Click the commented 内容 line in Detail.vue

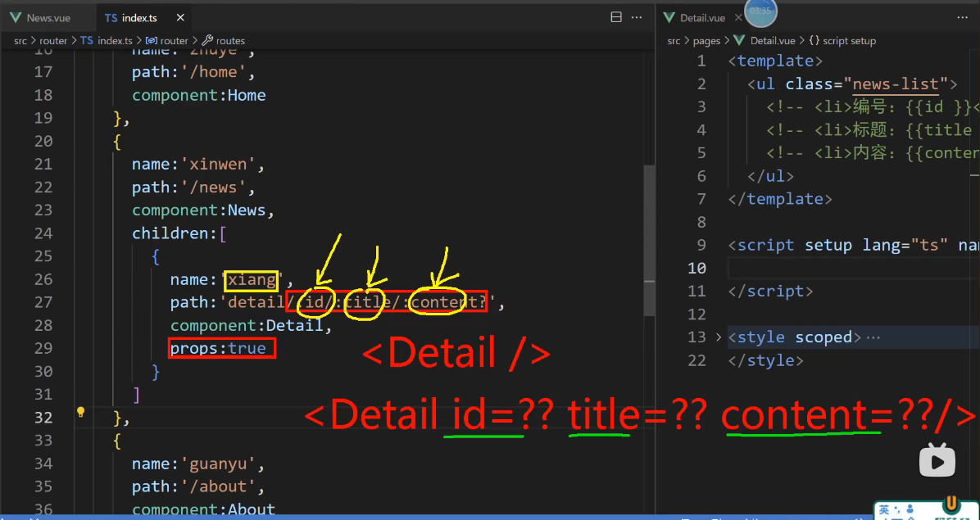(x=873, y=153)
